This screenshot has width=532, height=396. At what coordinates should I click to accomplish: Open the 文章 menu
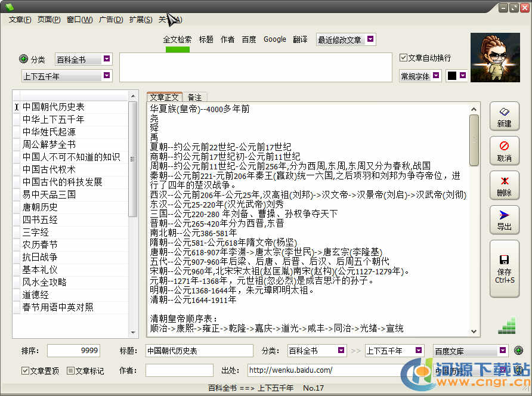(20, 20)
